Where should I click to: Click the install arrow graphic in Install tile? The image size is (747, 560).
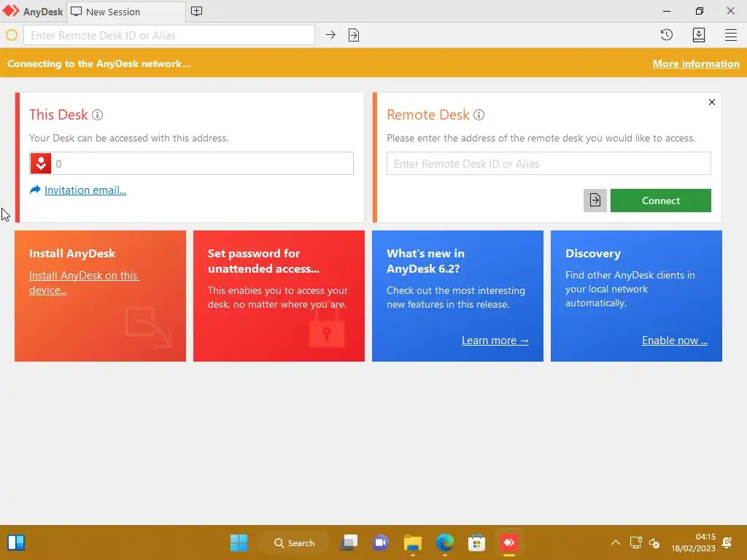pos(148,327)
